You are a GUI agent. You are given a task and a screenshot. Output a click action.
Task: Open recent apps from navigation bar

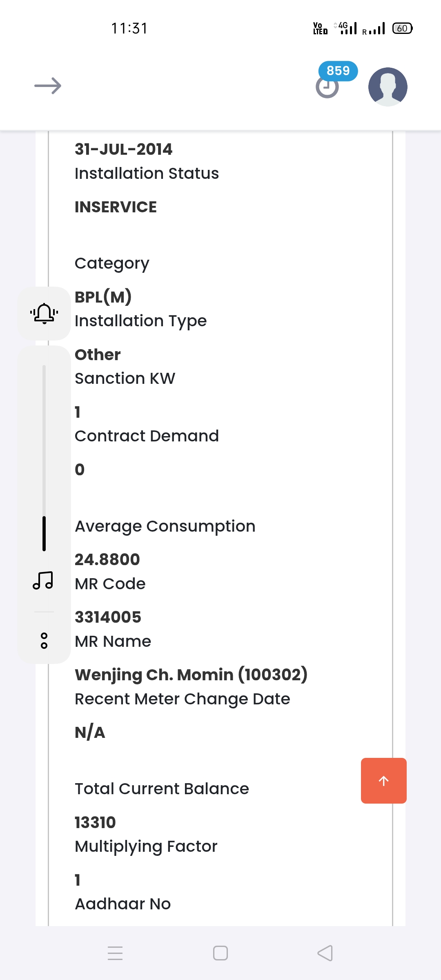pyautogui.click(x=115, y=953)
